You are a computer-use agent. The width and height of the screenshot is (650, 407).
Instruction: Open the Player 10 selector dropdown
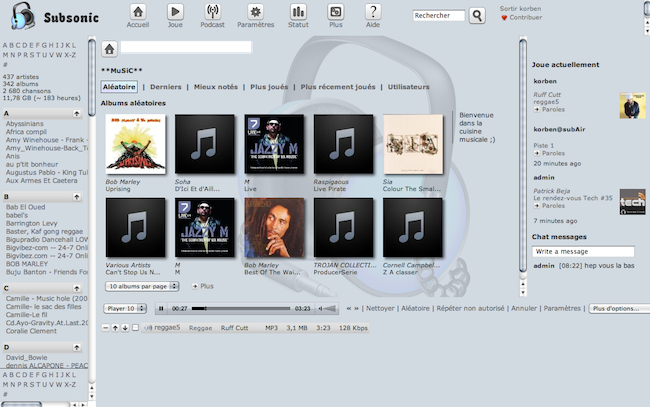tap(125, 308)
